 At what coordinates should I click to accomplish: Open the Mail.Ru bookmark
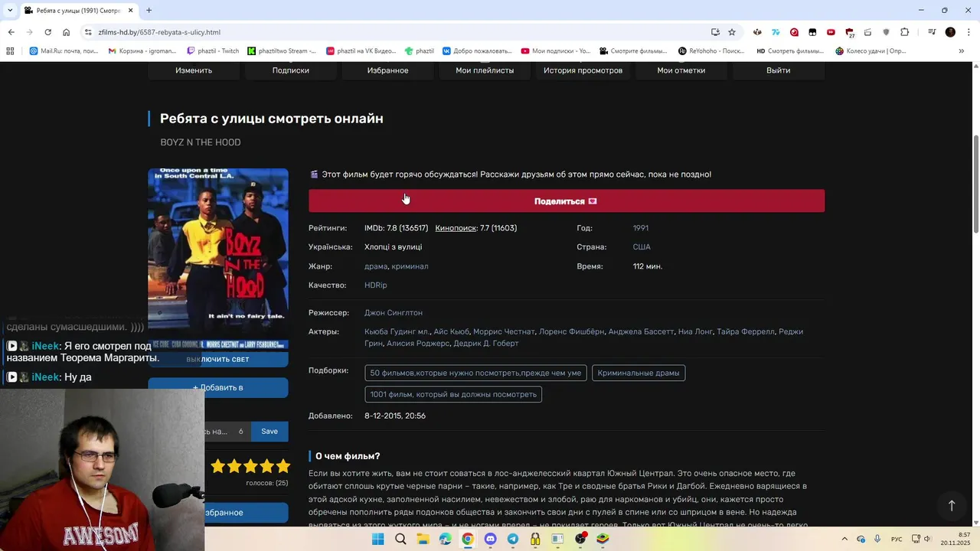[64, 51]
